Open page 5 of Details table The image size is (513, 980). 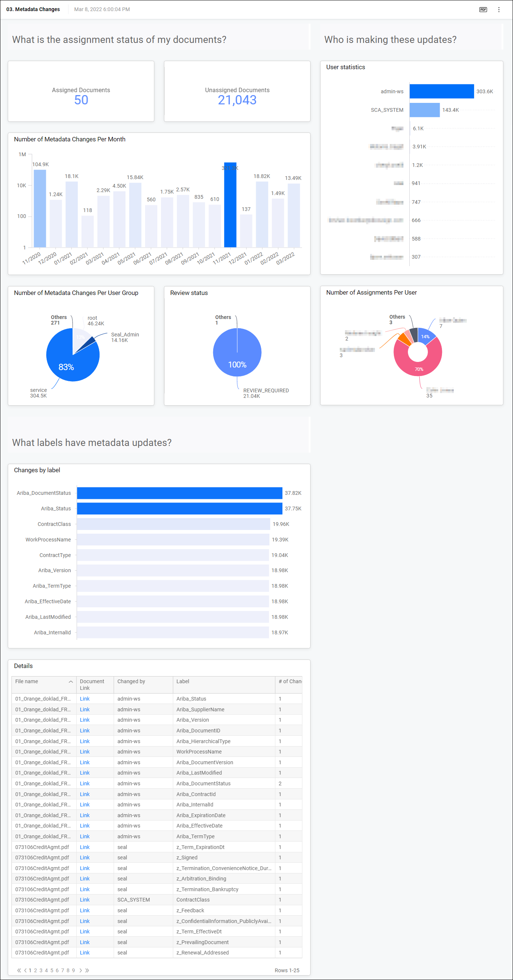(x=52, y=970)
